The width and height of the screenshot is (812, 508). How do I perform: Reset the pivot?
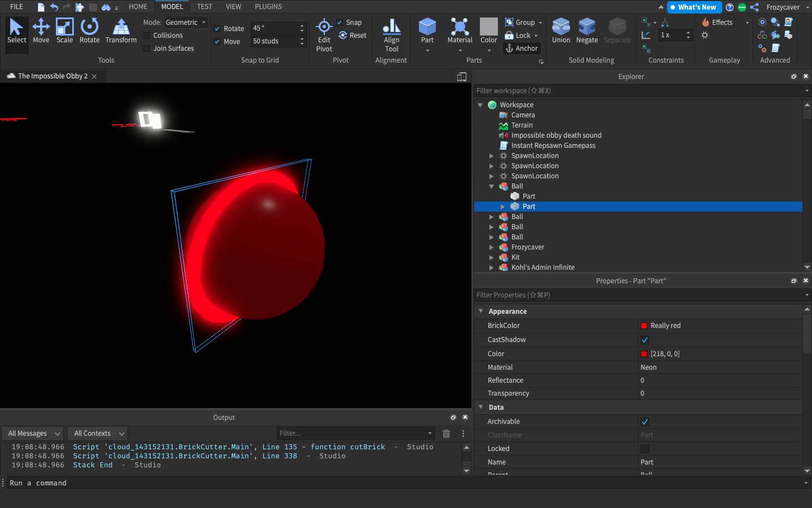click(x=352, y=36)
